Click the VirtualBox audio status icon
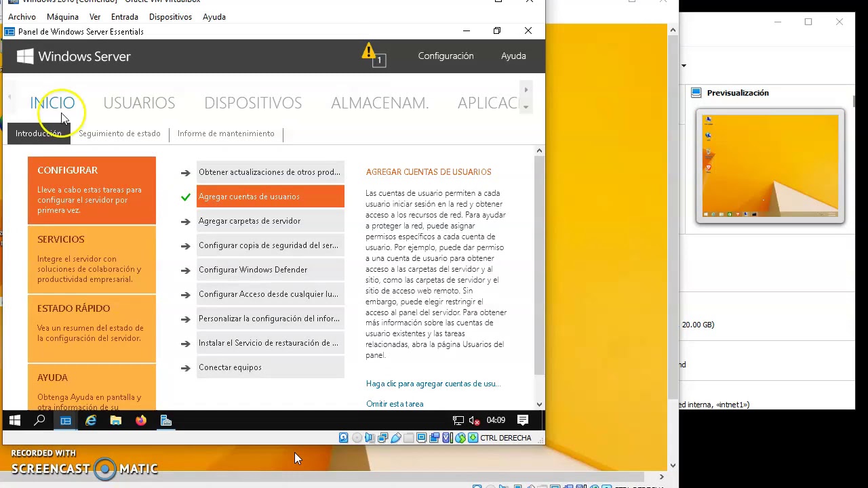 pyautogui.click(x=370, y=438)
